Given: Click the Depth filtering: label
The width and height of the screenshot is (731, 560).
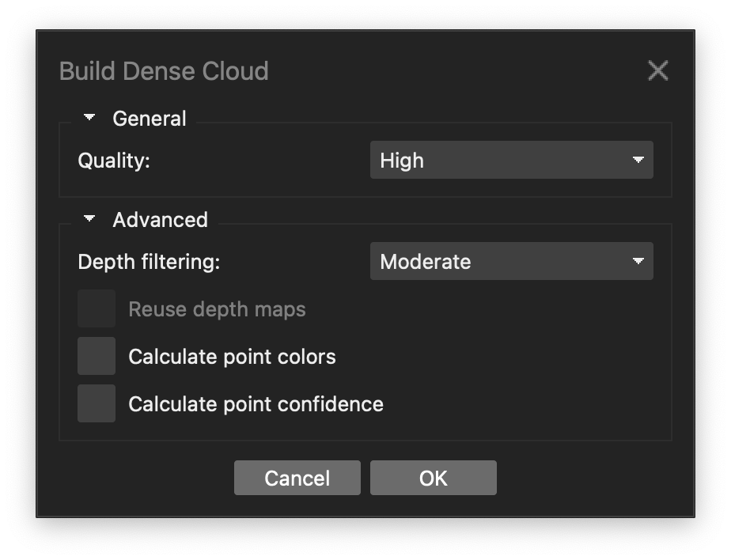Looking at the screenshot, I should click(x=149, y=262).
